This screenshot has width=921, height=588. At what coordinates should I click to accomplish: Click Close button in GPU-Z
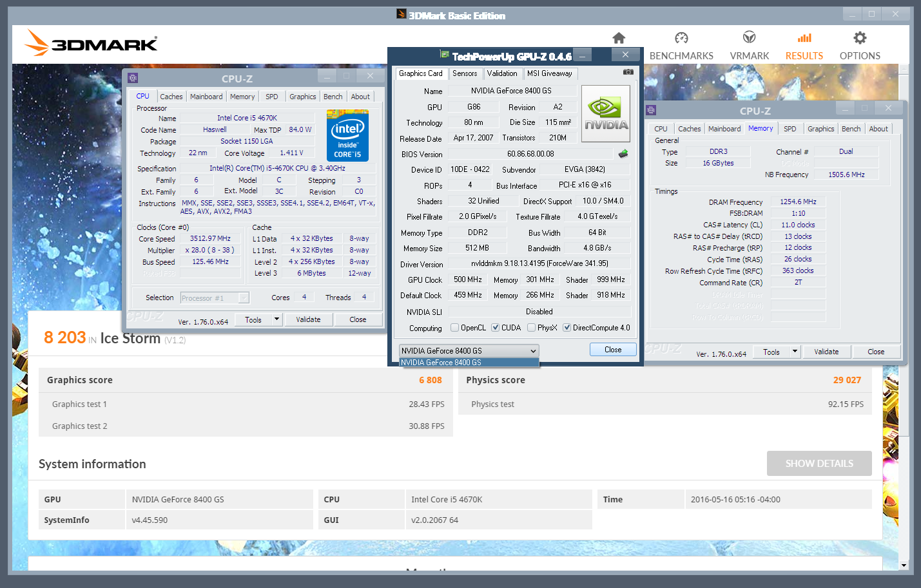pos(613,350)
